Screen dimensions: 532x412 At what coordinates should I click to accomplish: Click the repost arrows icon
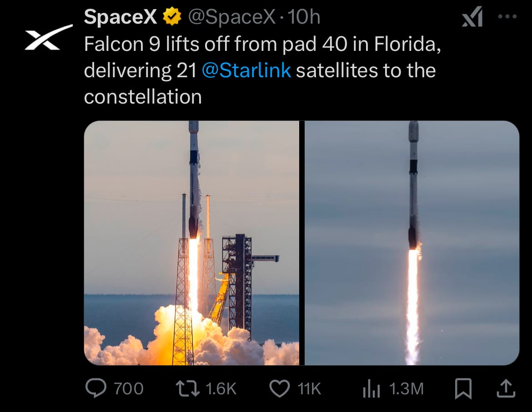pyautogui.click(x=188, y=388)
